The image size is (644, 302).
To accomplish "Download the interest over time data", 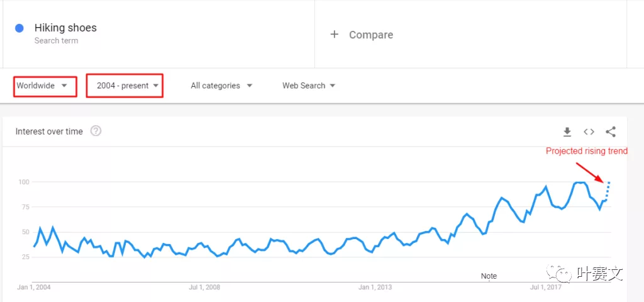I will (567, 131).
